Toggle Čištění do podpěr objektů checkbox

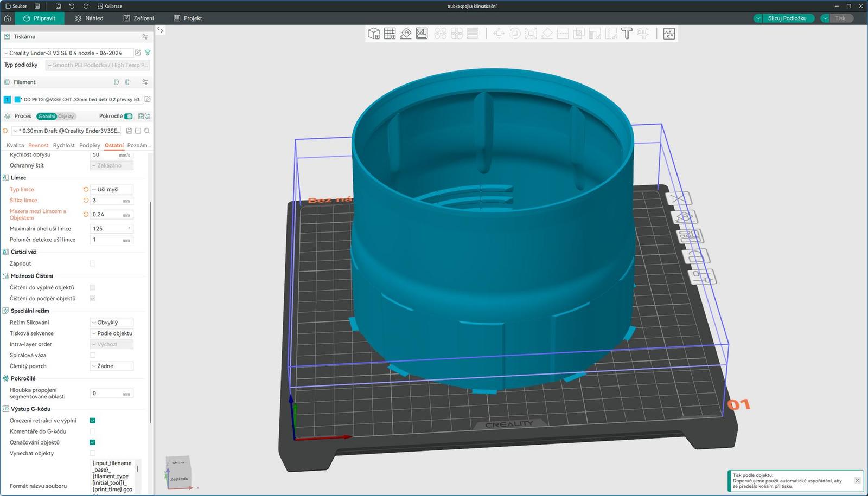click(92, 298)
